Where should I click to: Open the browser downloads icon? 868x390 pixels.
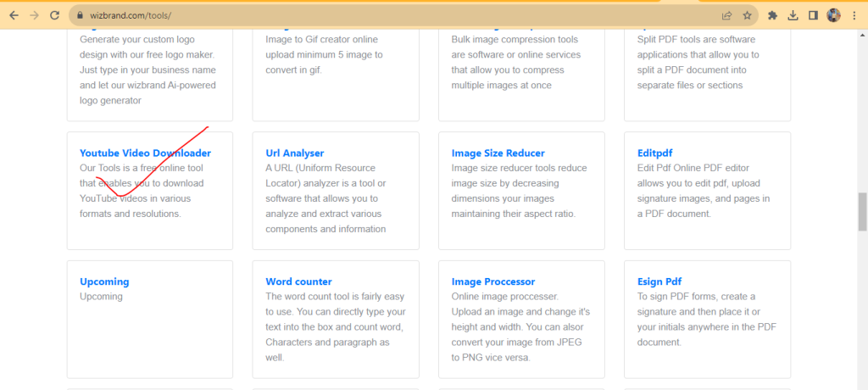click(x=793, y=15)
